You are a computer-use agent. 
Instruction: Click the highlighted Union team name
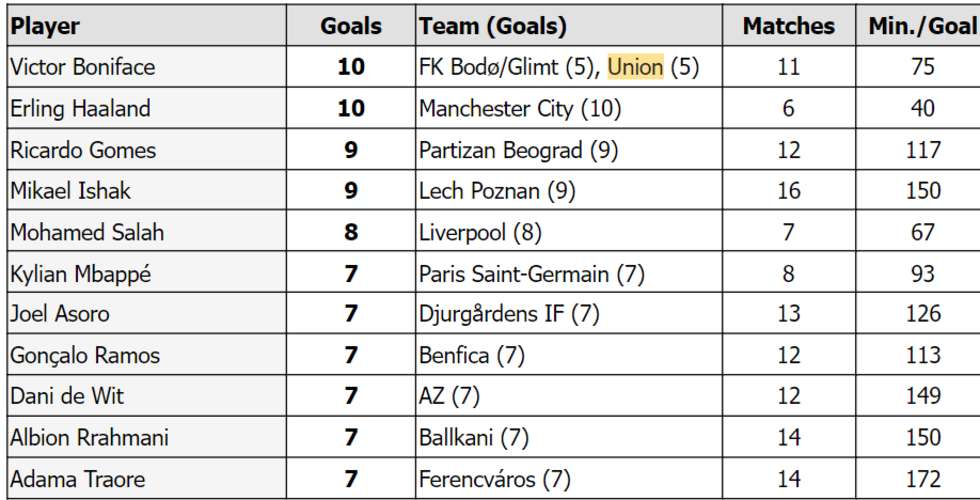click(635, 67)
